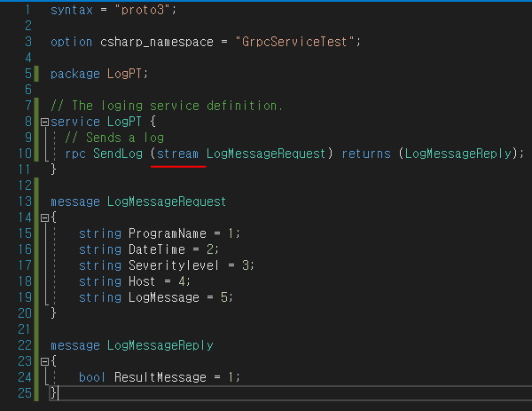Click the ProgramName field name
The width and height of the screenshot is (532, 411).
(x=168, y=233)
